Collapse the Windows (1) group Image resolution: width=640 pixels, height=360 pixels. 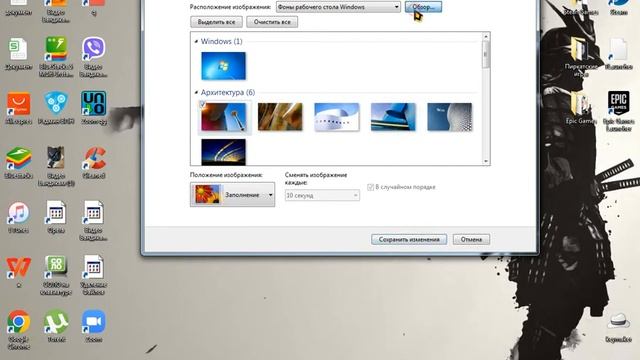196,41
